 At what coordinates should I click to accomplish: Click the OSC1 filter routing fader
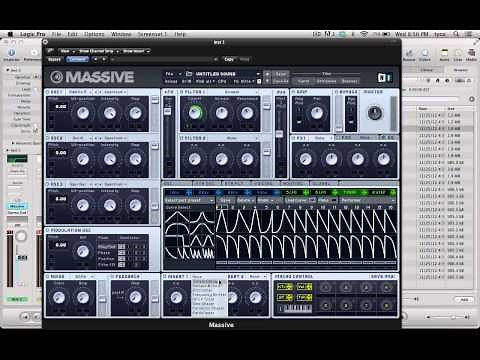click(x=155, y=100)
